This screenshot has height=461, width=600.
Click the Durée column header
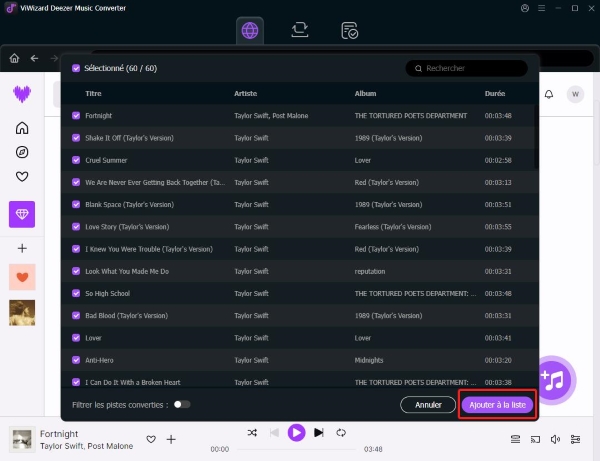495,93
